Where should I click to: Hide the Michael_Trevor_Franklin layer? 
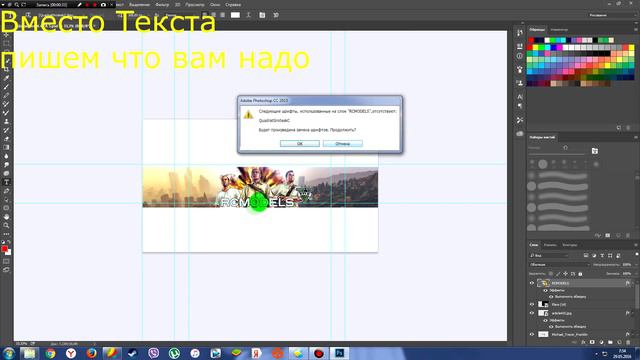pos(532,334)
